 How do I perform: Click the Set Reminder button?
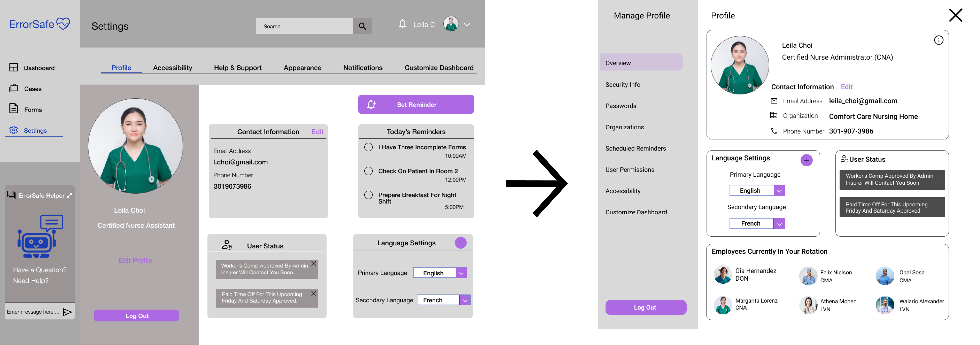pyautogui.click(x=416, y=104)
